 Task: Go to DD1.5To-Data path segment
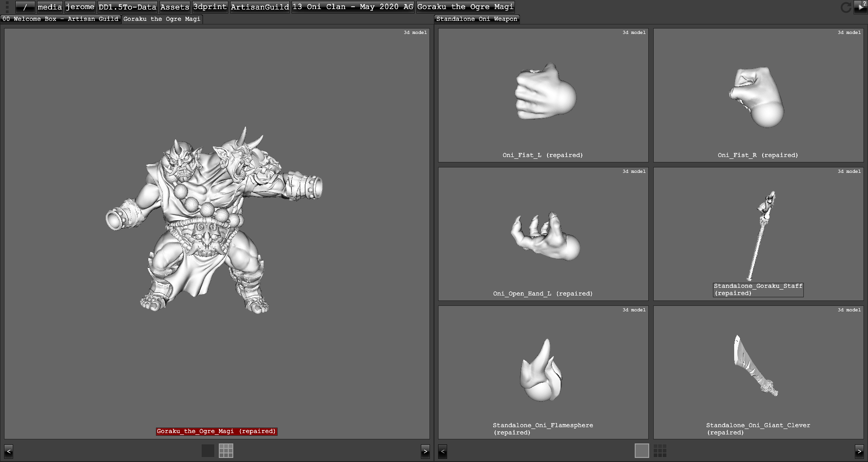[127, 7]
